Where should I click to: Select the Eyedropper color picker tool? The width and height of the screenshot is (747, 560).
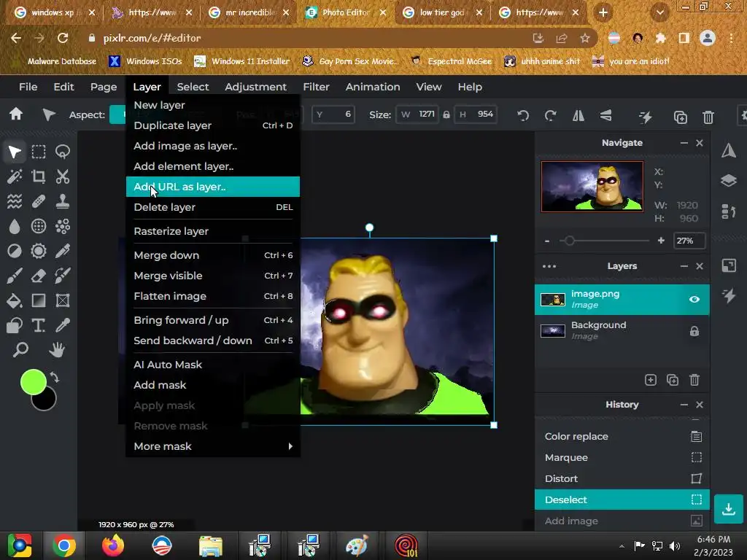point(63,325)
